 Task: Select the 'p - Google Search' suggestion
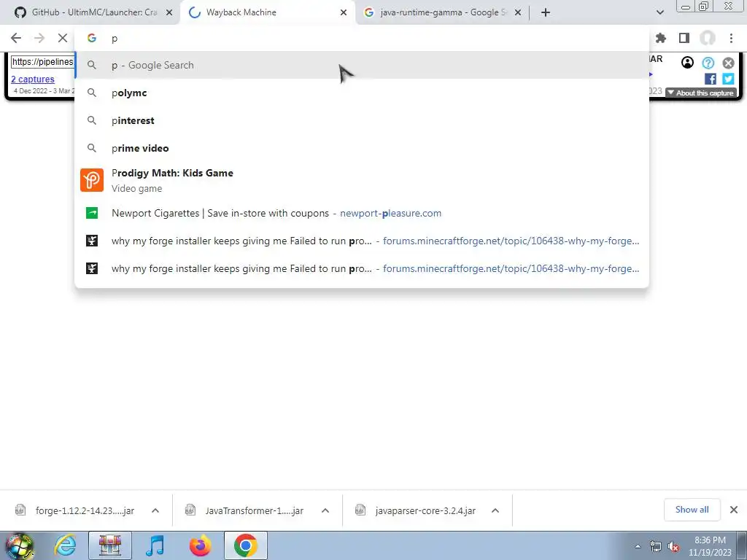click(x=362, y=65)
